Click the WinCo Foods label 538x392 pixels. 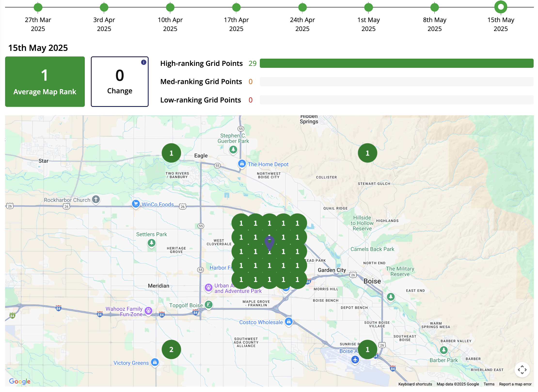[x=158, y=204]
